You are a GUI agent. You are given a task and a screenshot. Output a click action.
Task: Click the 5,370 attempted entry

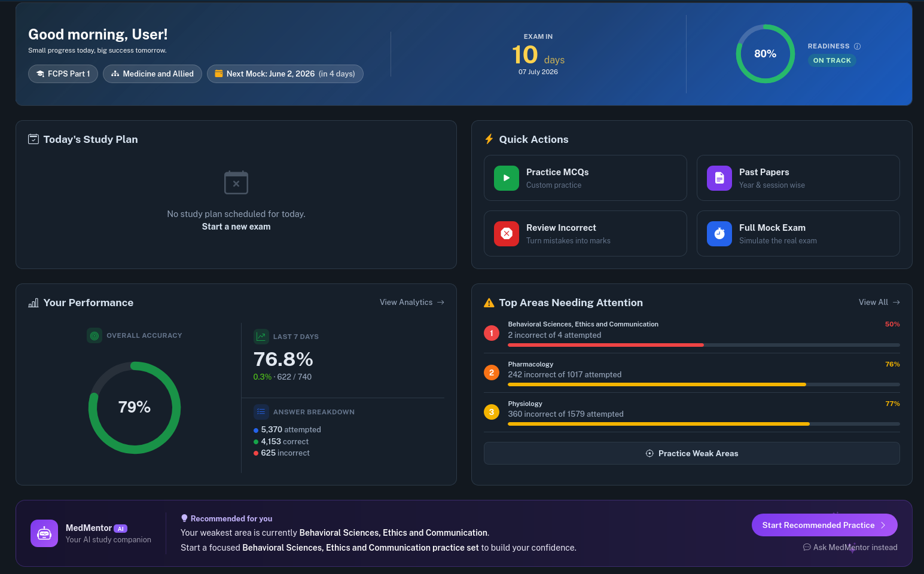pyautogui.click(x=288, y=430)
